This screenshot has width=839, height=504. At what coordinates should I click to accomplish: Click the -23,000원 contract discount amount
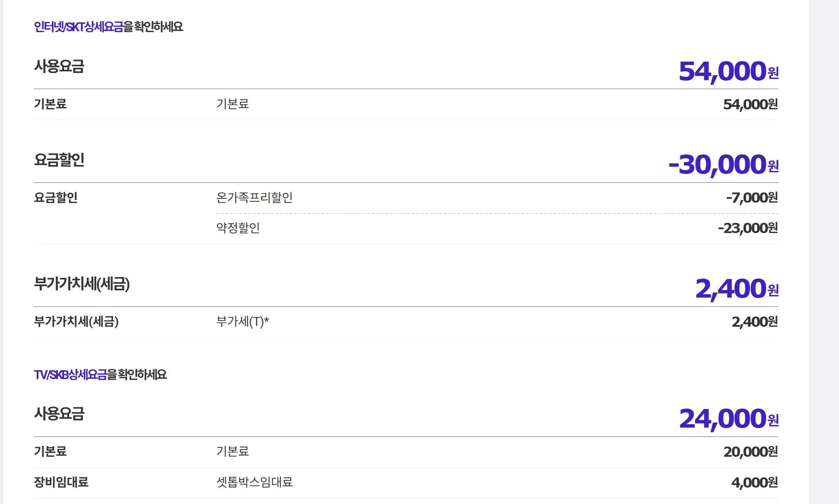pyautogui.click(x=747, y=228)
